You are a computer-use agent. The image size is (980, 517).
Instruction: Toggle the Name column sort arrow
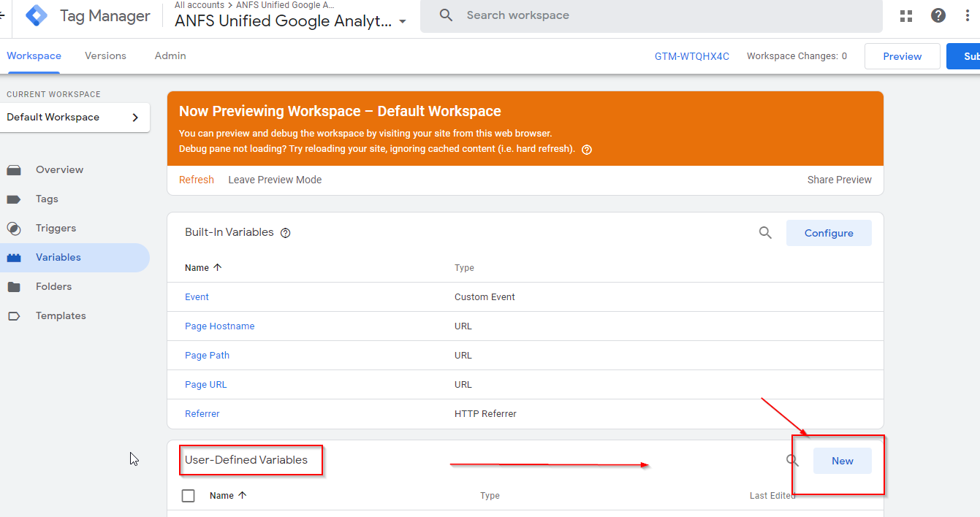coord(219,267)
